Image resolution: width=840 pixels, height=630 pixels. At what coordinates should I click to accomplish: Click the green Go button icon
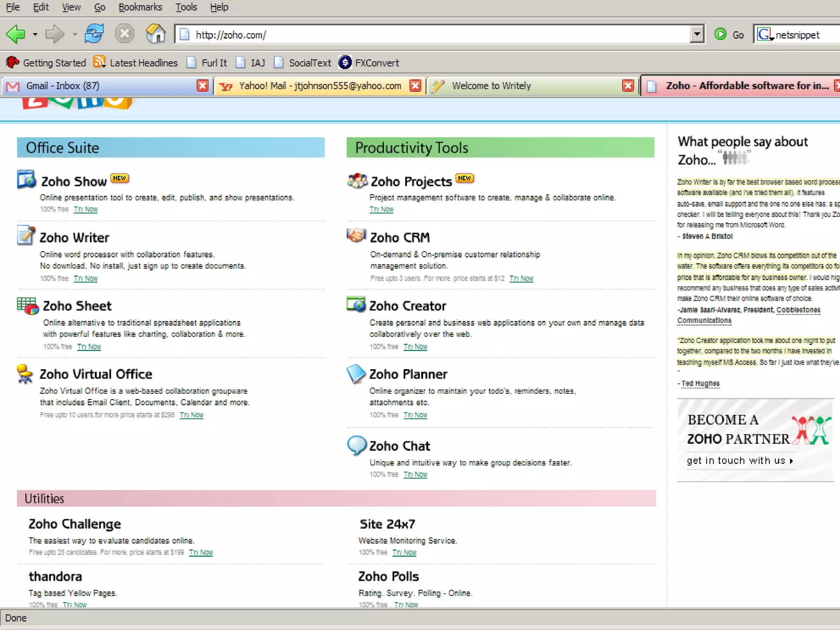pyautogui.click(x=720, y=34)
